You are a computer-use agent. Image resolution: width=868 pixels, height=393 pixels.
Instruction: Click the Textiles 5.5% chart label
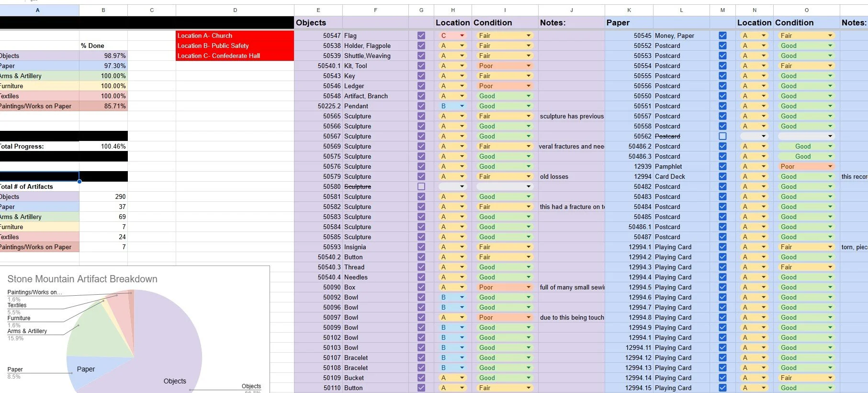17,309
